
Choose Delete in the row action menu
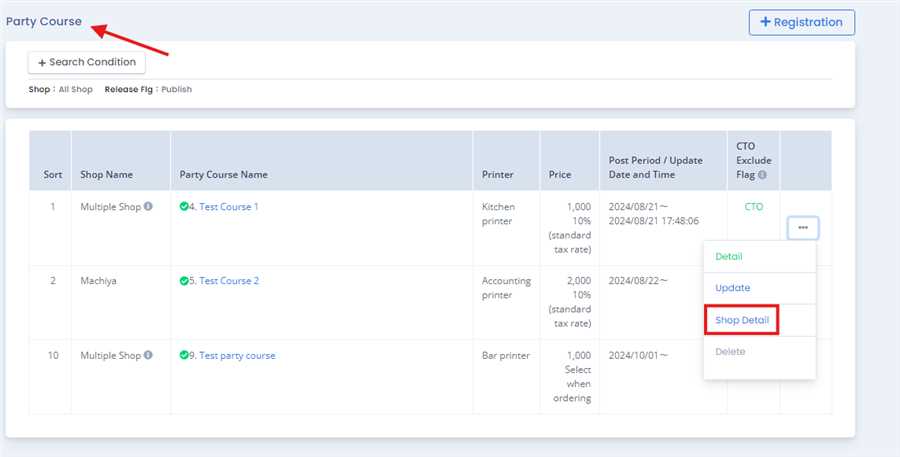[x=730, y=352]
